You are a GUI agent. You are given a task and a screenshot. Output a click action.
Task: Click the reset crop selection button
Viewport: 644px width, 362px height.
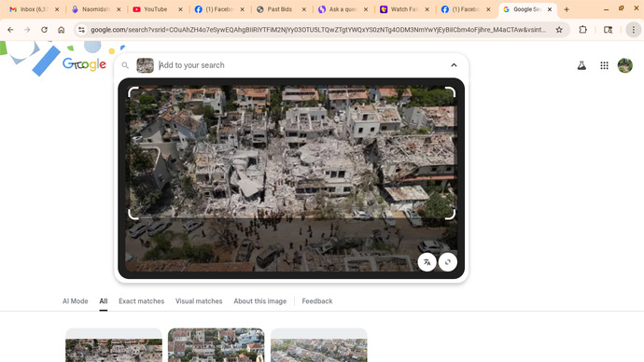coord(448,262)
